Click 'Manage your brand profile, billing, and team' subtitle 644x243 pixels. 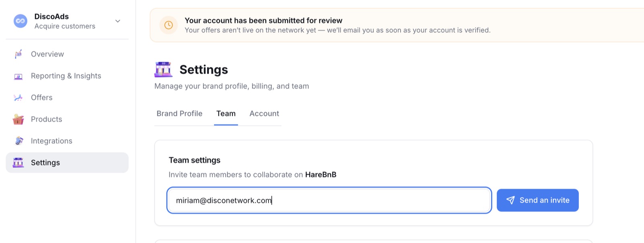[232, 86]
